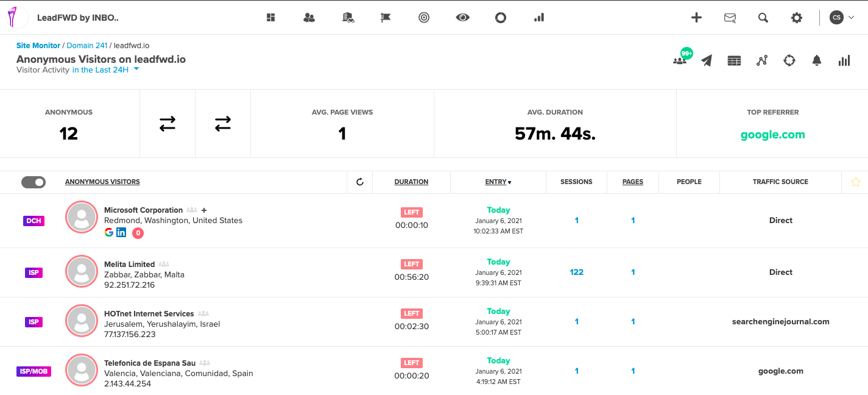Open the Melita Limited visitor avatar
The image size is (868, 395).
82,272
